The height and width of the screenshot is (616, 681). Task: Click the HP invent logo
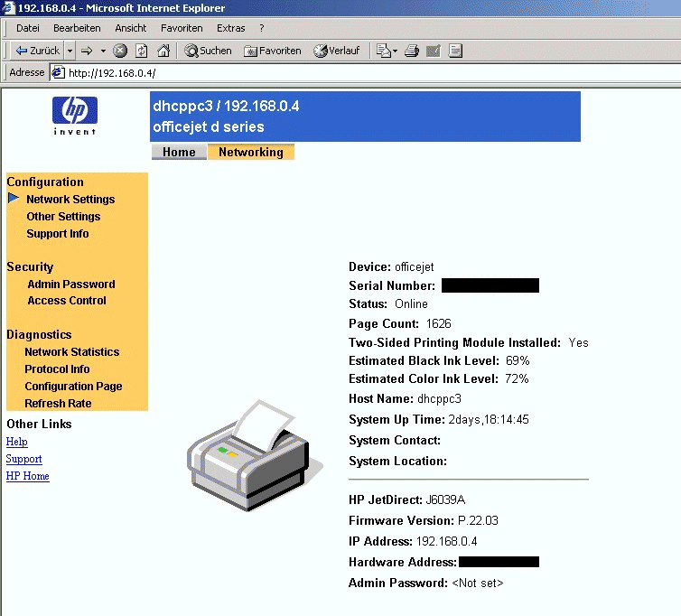(75, 116)
